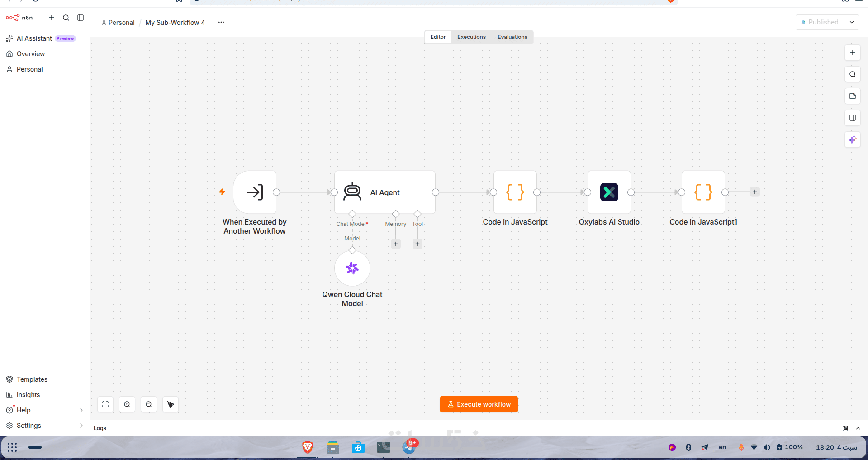The image size is (868, 460).
Task: Open the Templates link in sidebar
Action: pyautogui.click(x=32, y=379)
